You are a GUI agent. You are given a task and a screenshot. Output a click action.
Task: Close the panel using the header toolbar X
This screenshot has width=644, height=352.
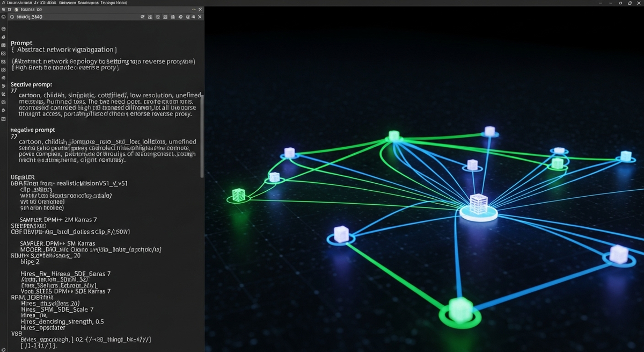[x=200, y=17]
